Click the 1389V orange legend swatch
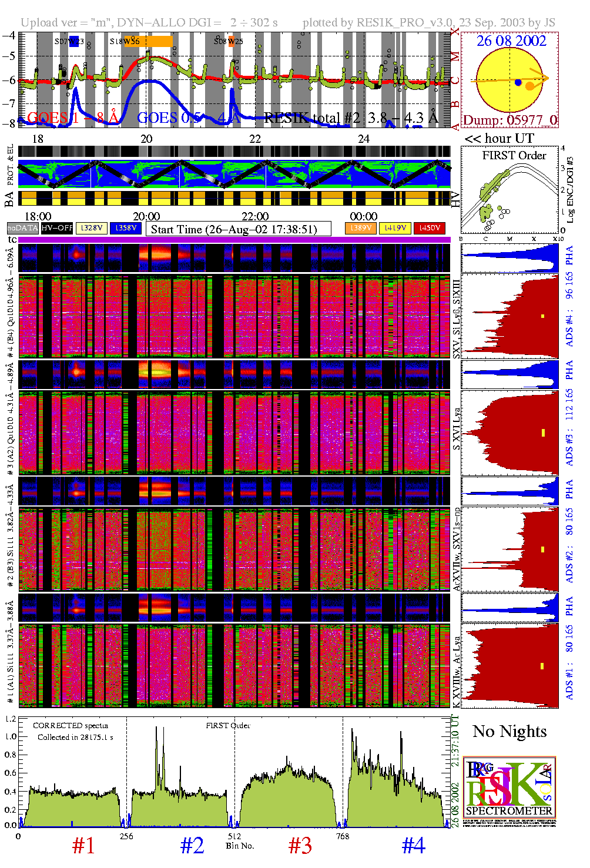 [360, 228]
